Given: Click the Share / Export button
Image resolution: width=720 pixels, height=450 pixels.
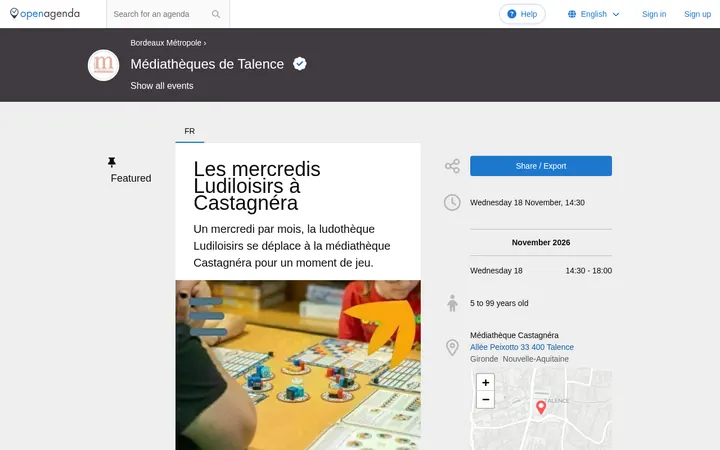Looking at the screenshot, I should (540, 166).
